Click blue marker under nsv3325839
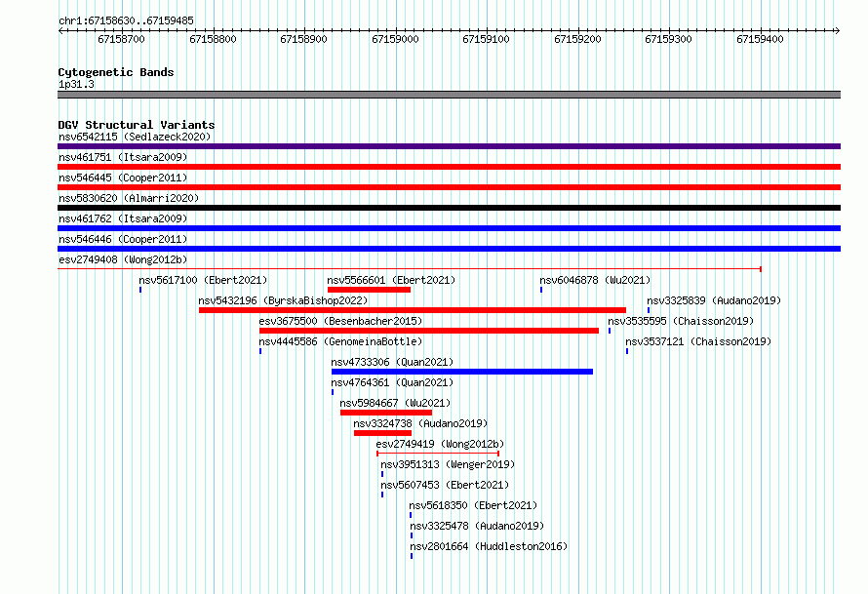Viewport: 868px width, 594px height. [x=649, y=310]
